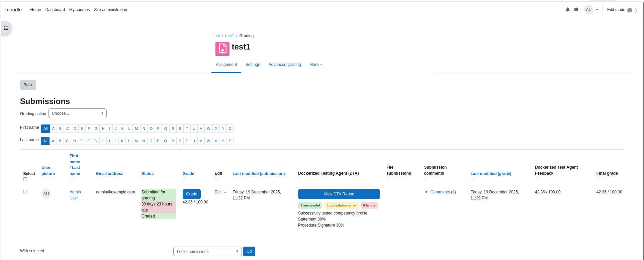644x260 pixels.
Task: Hide the Final grade column
Action: point(599,179)
